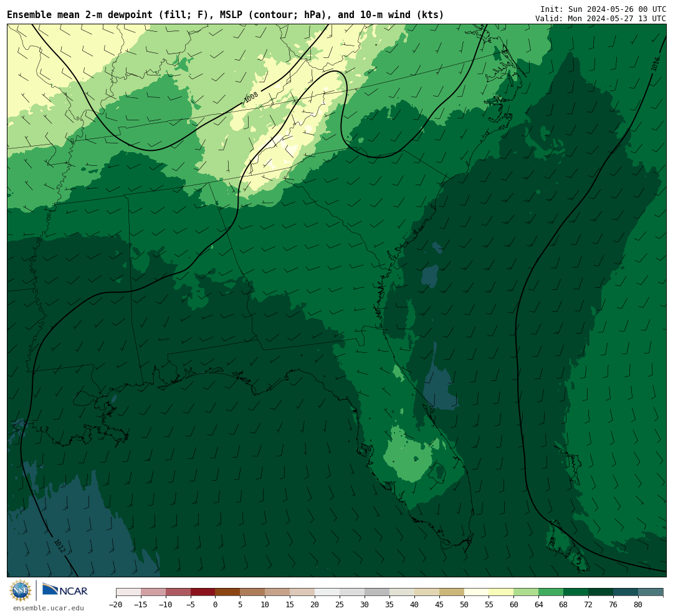Click the 30 colorbar tick label
The image size is (673, 616).
pyautogui.click(x=365, y=604)
